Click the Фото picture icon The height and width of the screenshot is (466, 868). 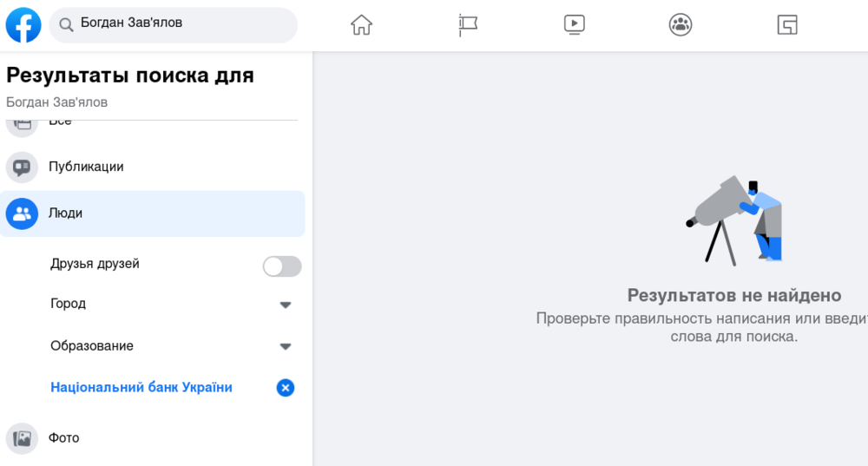[23, 438]
